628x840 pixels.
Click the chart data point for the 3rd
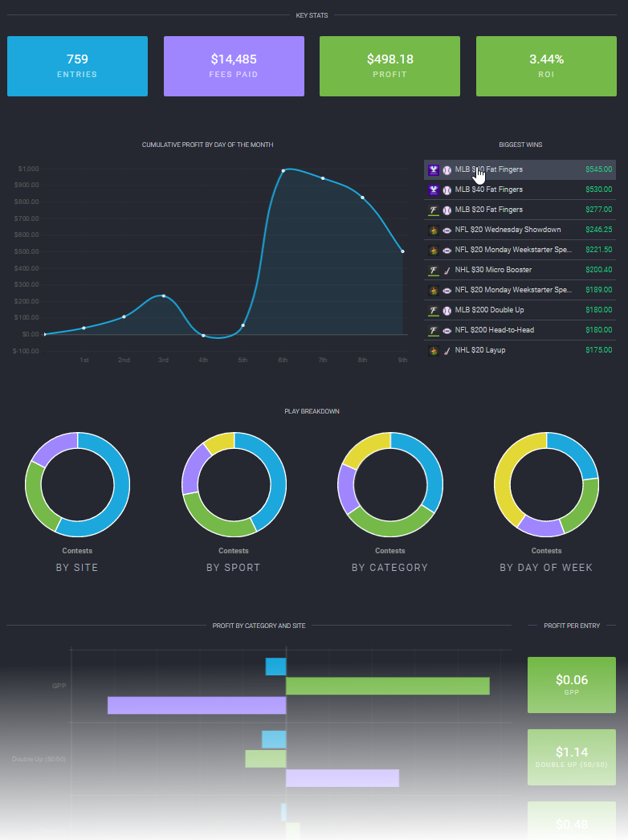[x=164, y=296]
